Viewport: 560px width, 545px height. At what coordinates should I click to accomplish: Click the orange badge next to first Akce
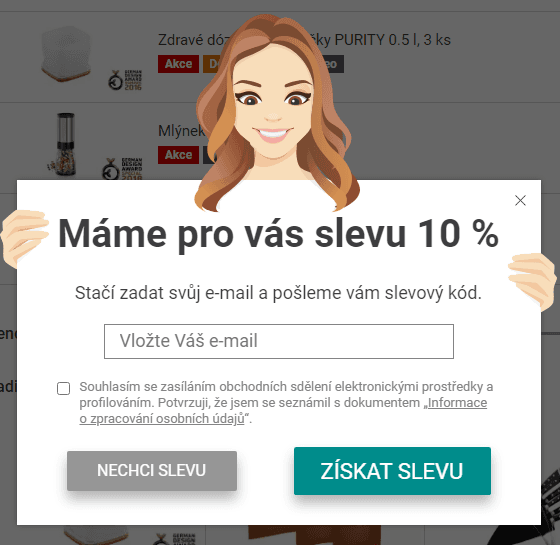pos(212,64)
